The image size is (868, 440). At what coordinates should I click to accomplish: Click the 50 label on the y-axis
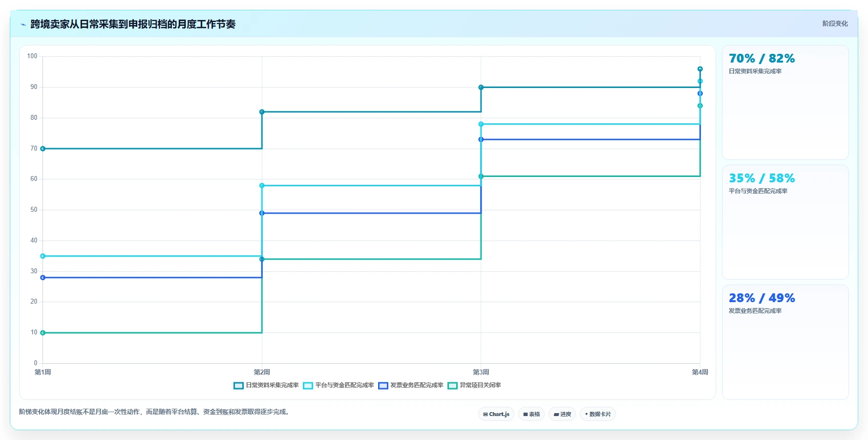pos(34,210)
